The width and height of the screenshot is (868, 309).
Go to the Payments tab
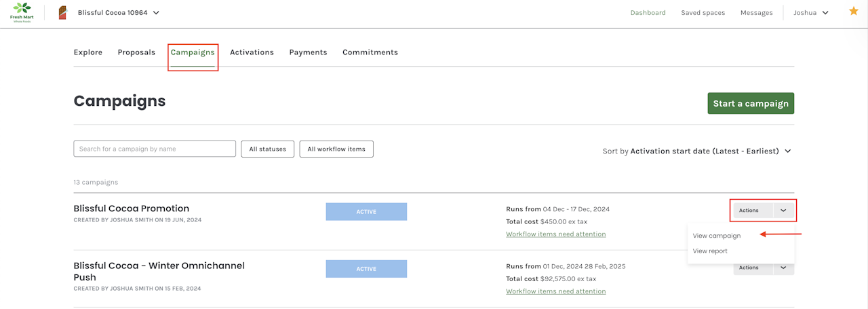[308, 52]
